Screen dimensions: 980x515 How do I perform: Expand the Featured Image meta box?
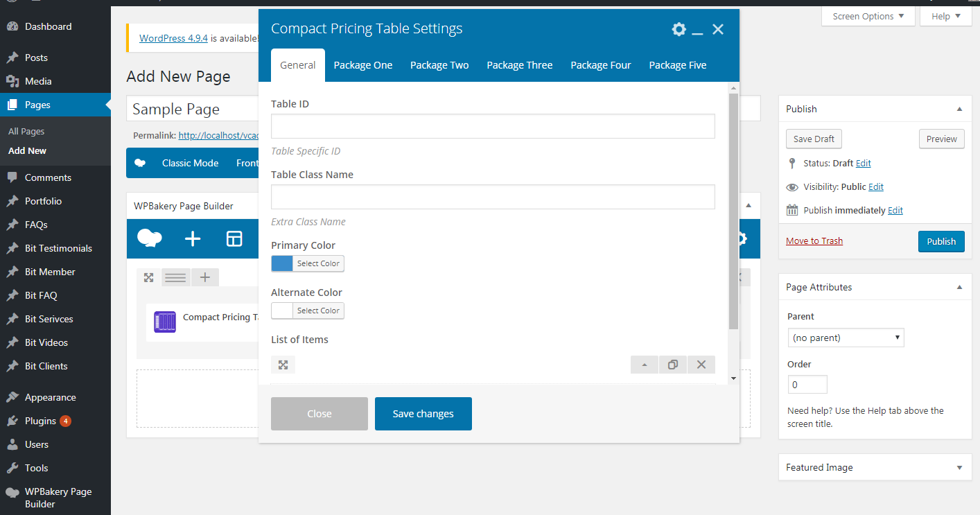pyautogui.click(x=959, y=467)
